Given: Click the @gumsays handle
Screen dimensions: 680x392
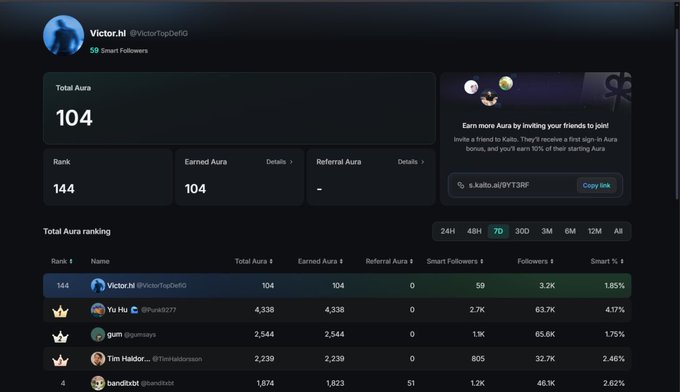Looking at the screenshot, I should (x=140, y=335).
